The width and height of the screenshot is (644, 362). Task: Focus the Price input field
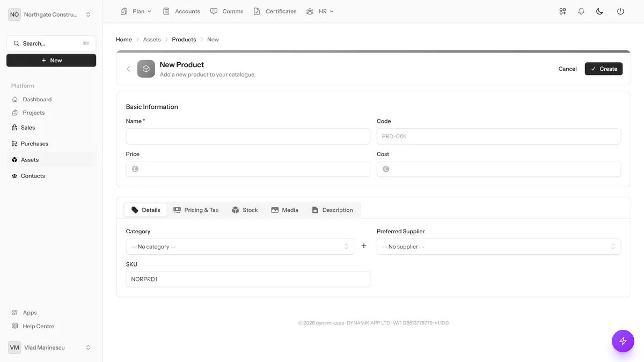(248, 169)
